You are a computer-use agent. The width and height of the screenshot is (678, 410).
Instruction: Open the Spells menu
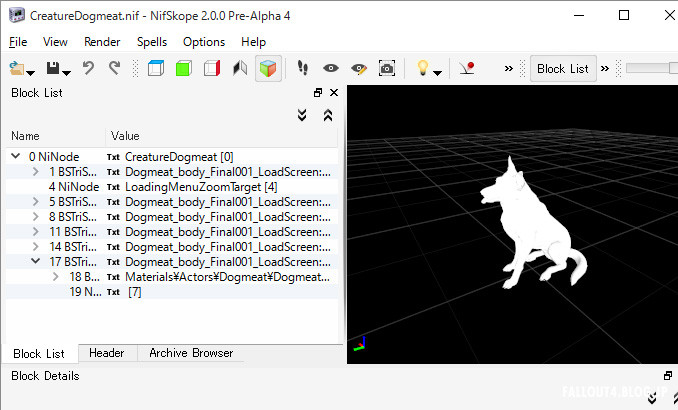[x=152, y=42]
